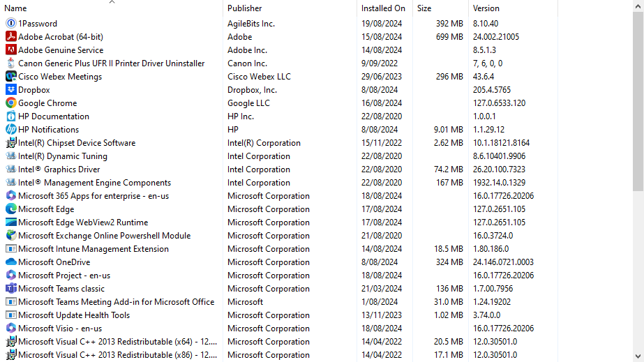644x362 pixels.
Task: Click the Adobe Acrobat (64-bit) icon
Action: pyautogui.click(x=10, y=36)
